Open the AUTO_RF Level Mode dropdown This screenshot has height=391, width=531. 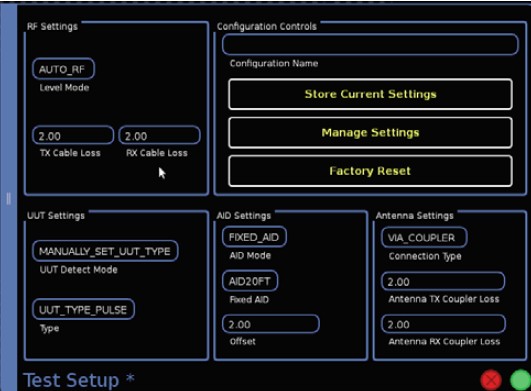point(63,69)
